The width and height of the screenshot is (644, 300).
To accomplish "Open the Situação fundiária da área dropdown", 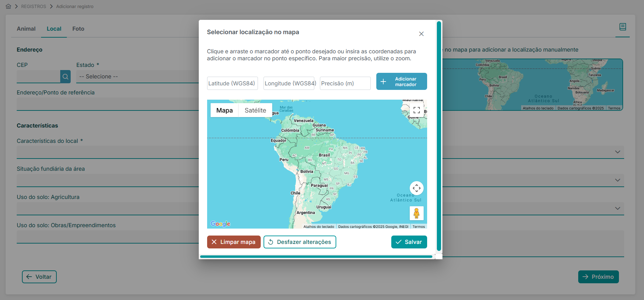I will 617,180.
